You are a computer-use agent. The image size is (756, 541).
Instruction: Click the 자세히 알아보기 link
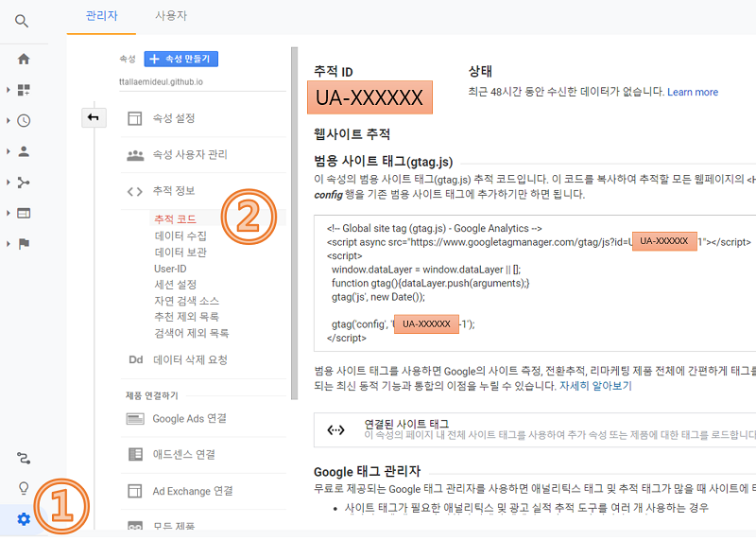595,386
